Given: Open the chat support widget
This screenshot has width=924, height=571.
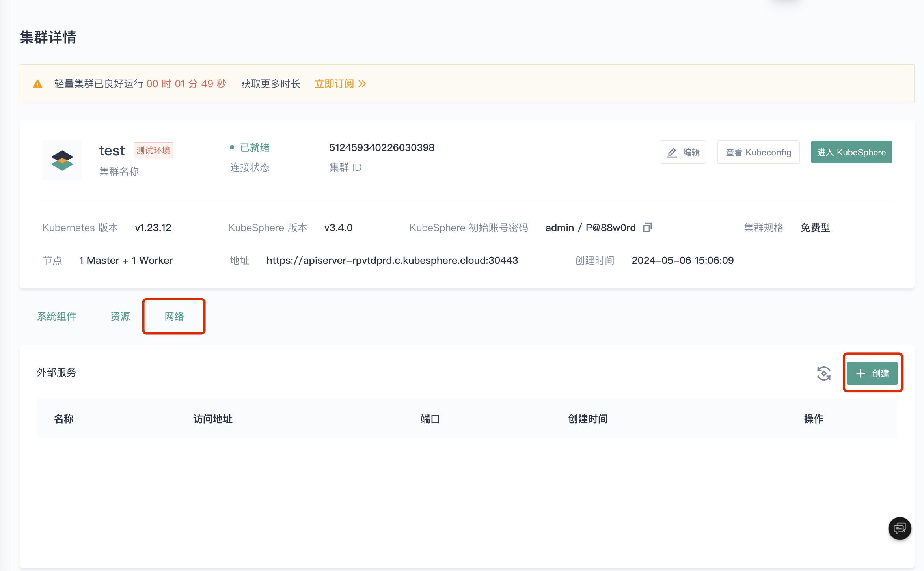Looking at the screenshot, I should [900, 528].
